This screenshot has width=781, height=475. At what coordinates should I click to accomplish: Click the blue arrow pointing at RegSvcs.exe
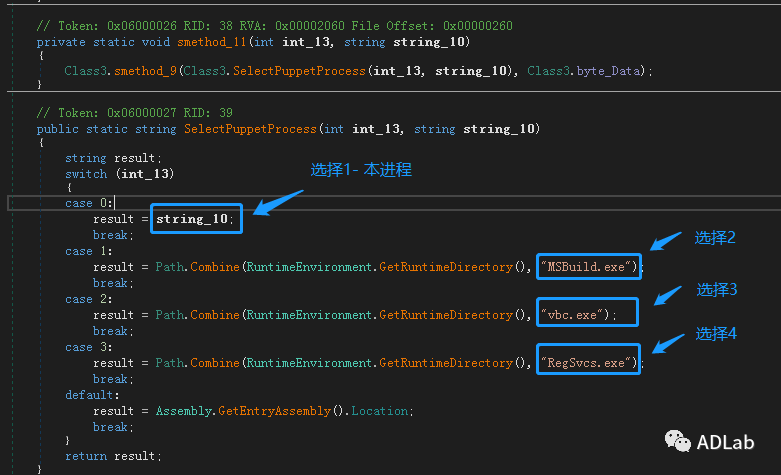tap(666, 342)
